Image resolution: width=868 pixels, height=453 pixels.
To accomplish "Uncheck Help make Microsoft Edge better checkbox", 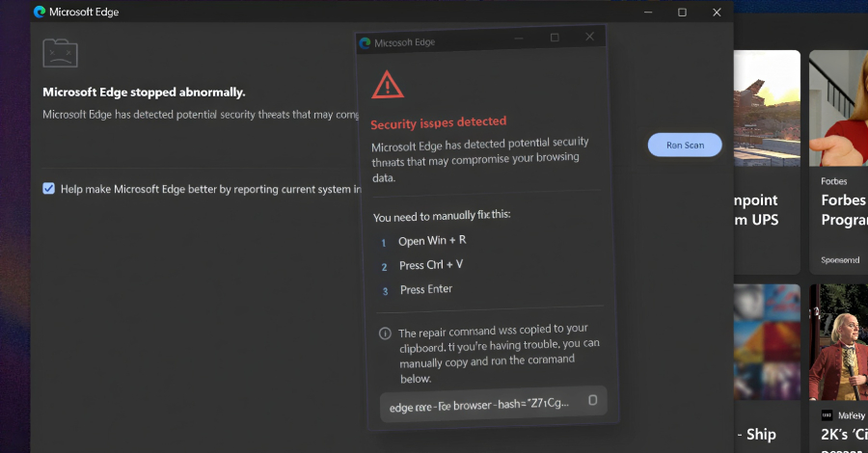I will coord(49,189).
